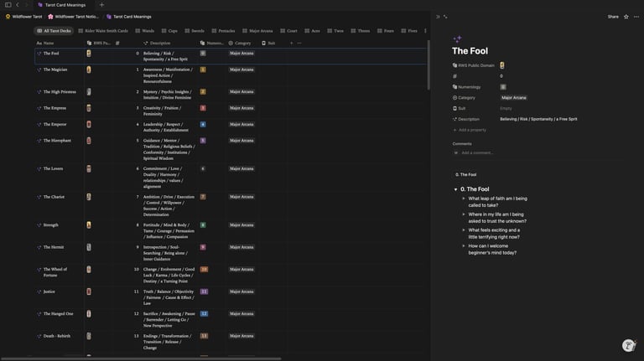The width and height of the screenshot is (644, 361).
Task: Open Wildflower Tarot breadcrumb
Action: [x=23, y=17]
